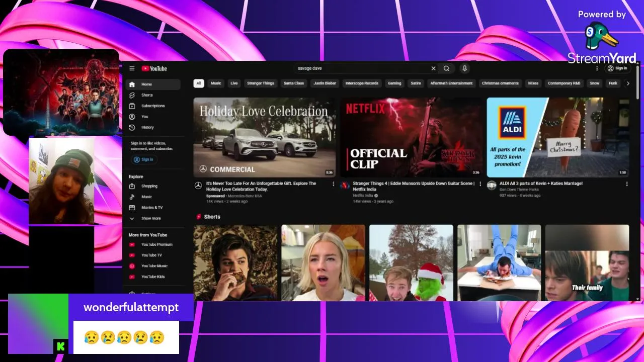
Task: Open the Short captioned Their family
Action: click(x=587, y=263)
